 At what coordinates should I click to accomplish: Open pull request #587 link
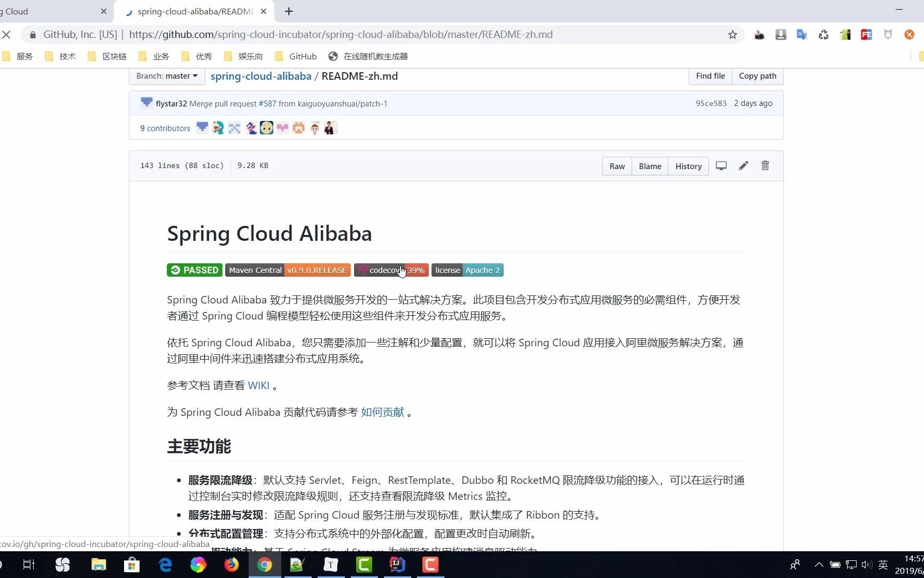[267, 104]
